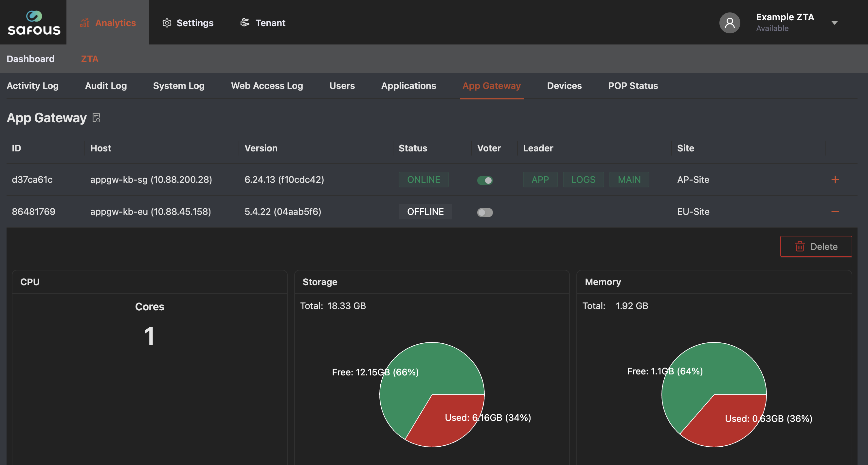Click the OFFLINE status label
Viewport: 868px width, 465px height.
click(425, 212)
